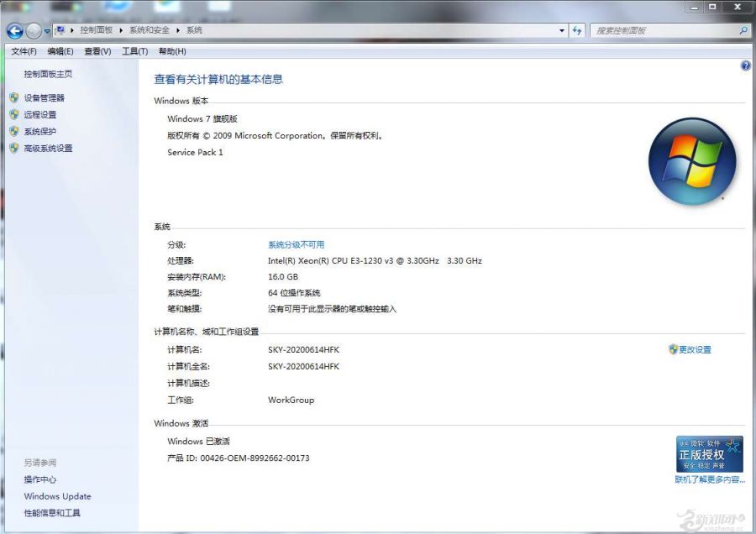Click the Service Pack 1 text
756x534 pixels.
click(195, 152)
